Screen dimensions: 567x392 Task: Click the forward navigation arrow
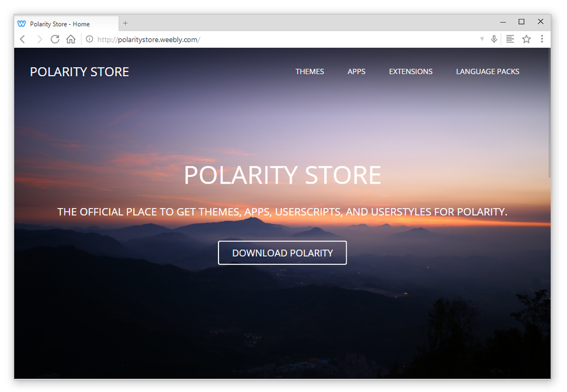pyautogui.click(x=40, y=40)
